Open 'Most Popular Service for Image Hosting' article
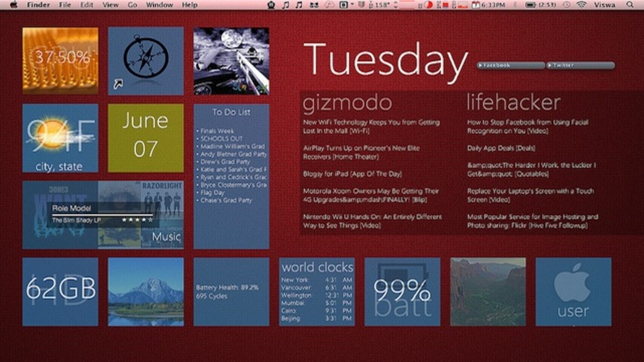644x362 pixels. click(x=533, y=221)
